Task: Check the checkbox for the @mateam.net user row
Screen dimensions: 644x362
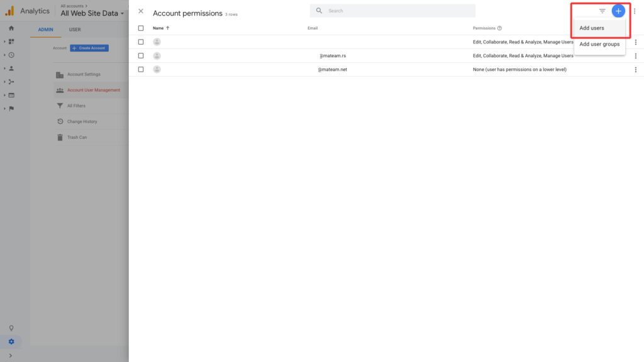Action: coord(140,69)
